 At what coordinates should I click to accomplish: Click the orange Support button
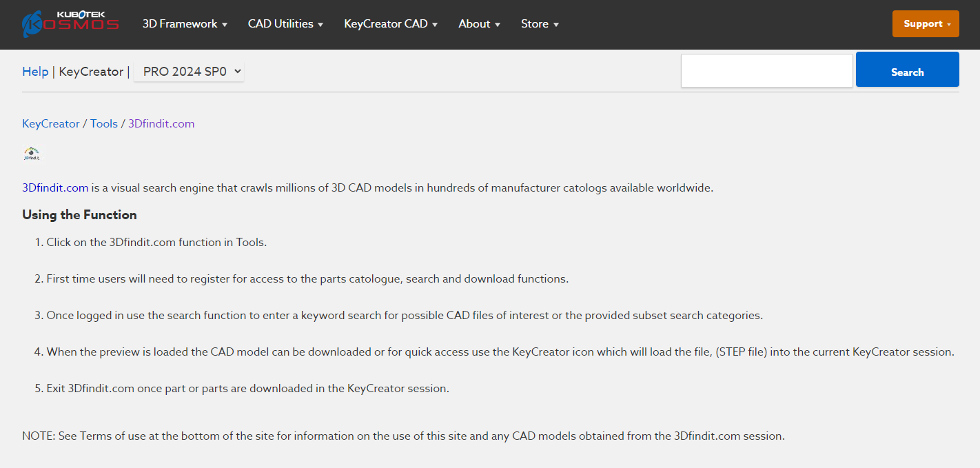click(926, 23)
